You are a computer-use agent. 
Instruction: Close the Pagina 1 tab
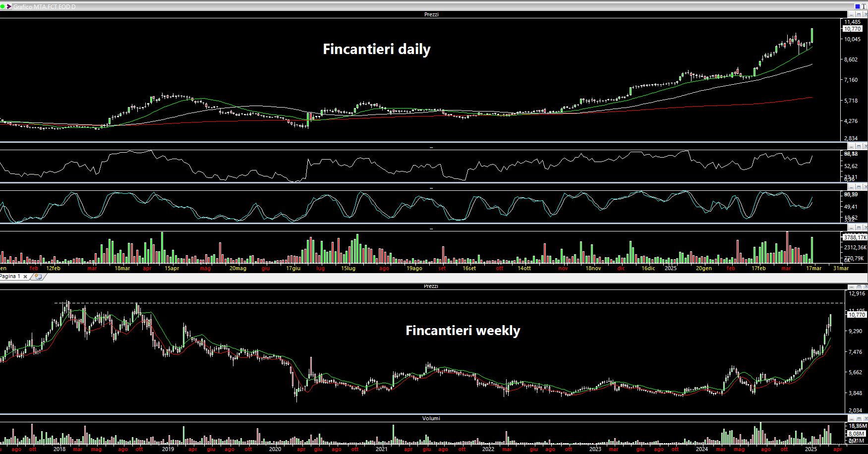point(25,277)
